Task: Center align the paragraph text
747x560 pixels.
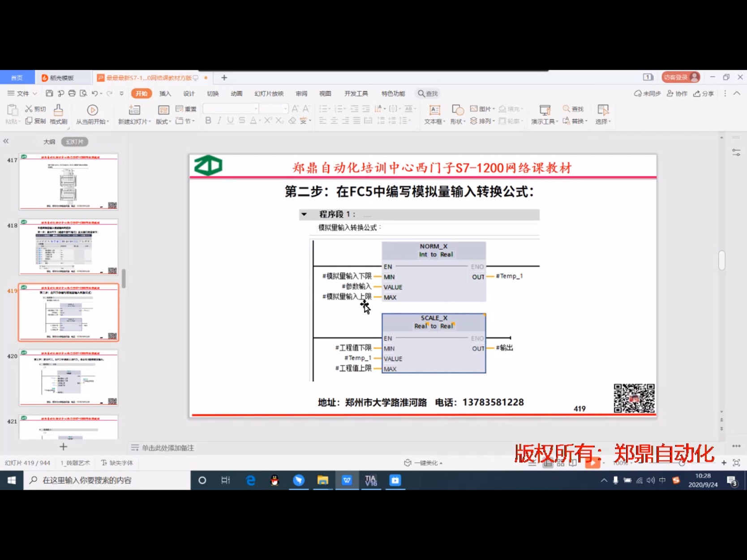Action: (x=334, y=120)
